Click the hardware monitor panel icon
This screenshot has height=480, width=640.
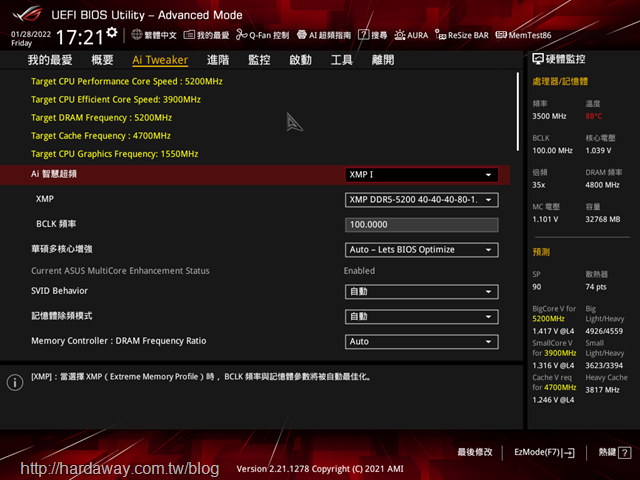coord(538,59)
